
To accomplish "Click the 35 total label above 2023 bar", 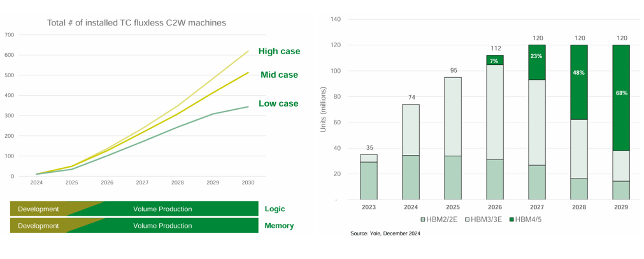I will pos(369,147).
